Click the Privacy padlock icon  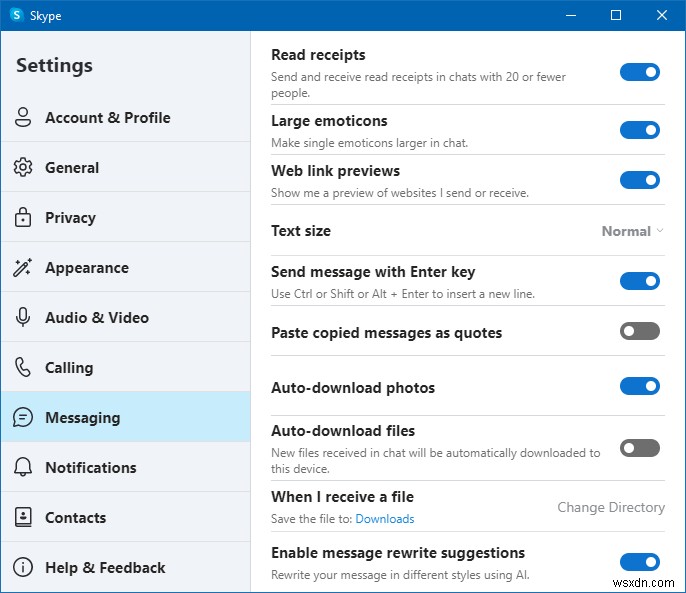(23, 217)
